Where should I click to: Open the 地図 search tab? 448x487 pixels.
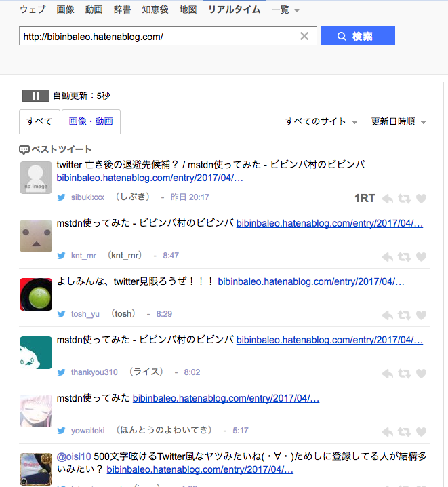pyautogui.click(x=188, y=9)
